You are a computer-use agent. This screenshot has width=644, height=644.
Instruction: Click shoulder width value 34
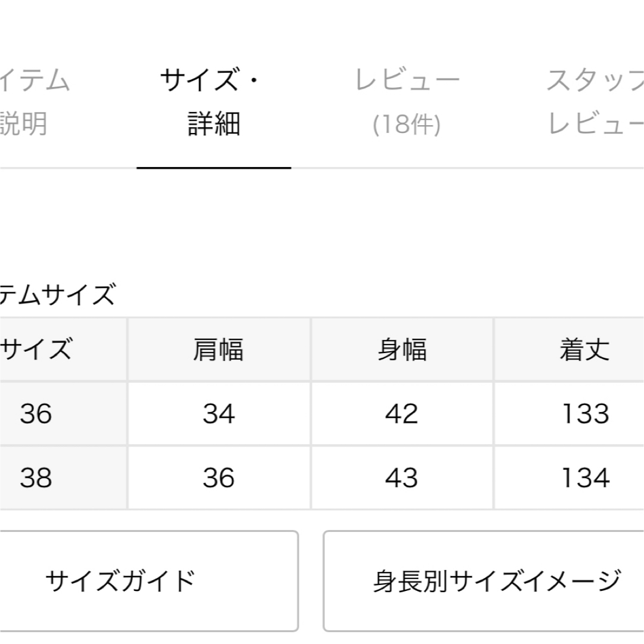click(x=219, y=413)
